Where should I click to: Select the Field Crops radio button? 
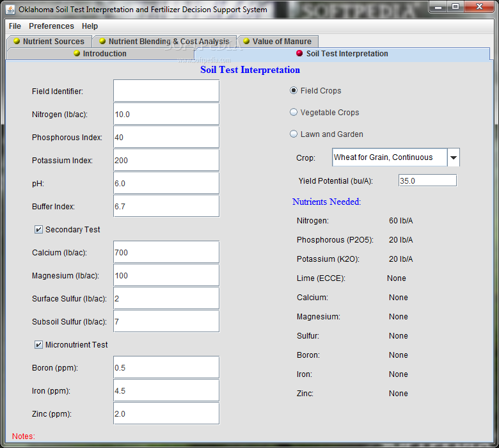pos(294,90)
